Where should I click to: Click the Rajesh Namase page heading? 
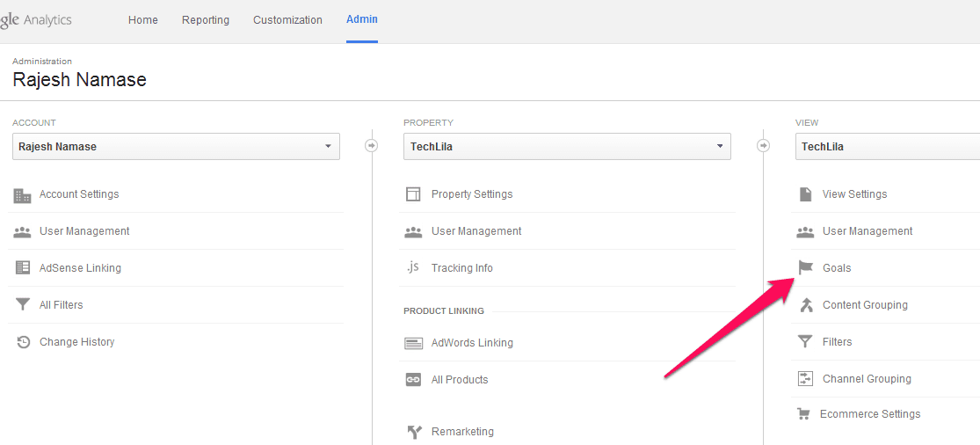[79, 79]
